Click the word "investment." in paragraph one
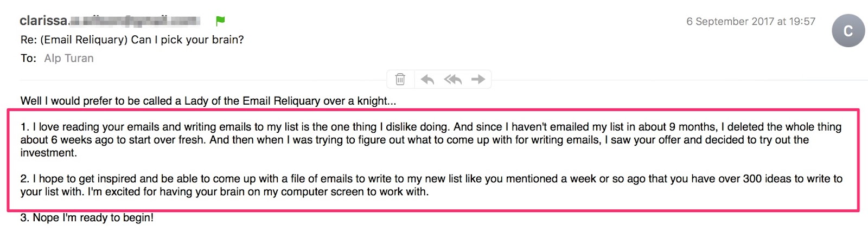Image resolution: width=868 pixels, height=238 pixels. tap(49, 153)
